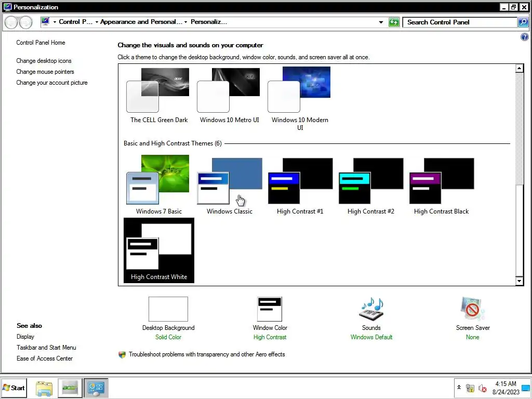
Task: Choose the Windows 10 Modern UI theme
Action: [300, 99]
